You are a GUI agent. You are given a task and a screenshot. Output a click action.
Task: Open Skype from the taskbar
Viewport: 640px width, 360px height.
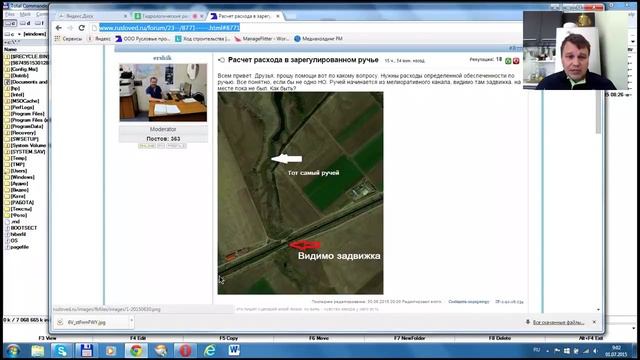[61, 351]
